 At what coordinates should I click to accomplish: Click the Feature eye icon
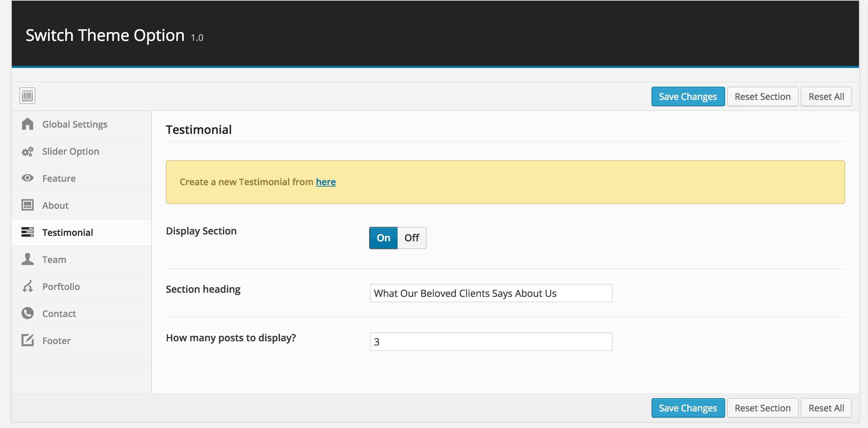point(27,178)
